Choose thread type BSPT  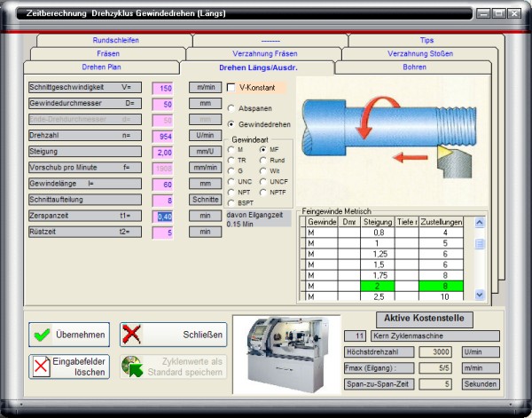pos(231,202)
